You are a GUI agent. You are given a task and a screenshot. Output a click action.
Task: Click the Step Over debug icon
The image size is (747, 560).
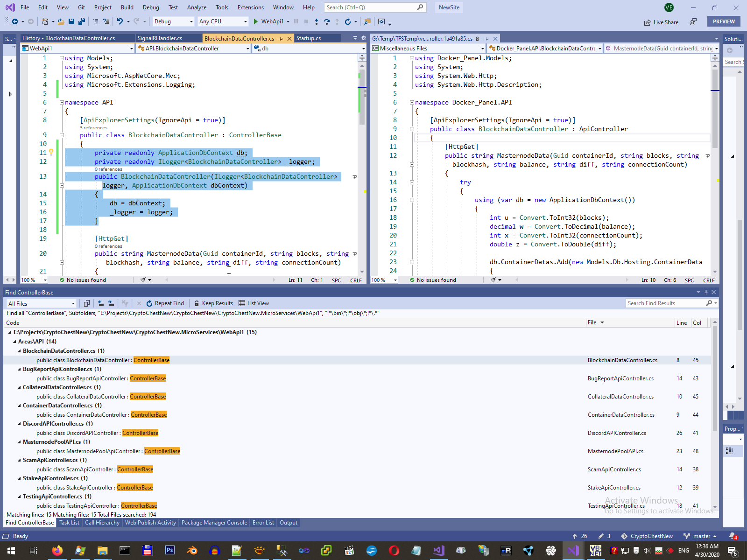click(x=326, y=21)
